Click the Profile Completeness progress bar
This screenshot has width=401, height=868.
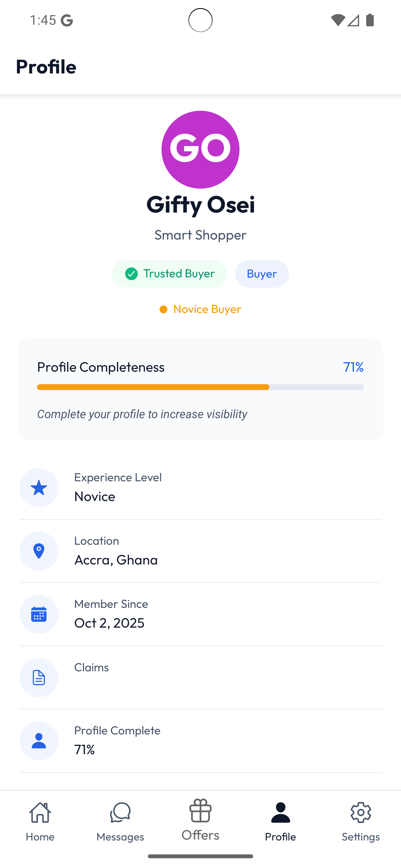click(x=200, y=387)
